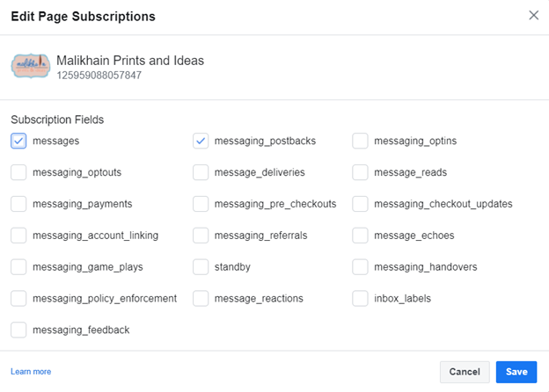Tick the messaging_optouts checkbox
The height and width of the screenshot is (392, 549).
18,172
